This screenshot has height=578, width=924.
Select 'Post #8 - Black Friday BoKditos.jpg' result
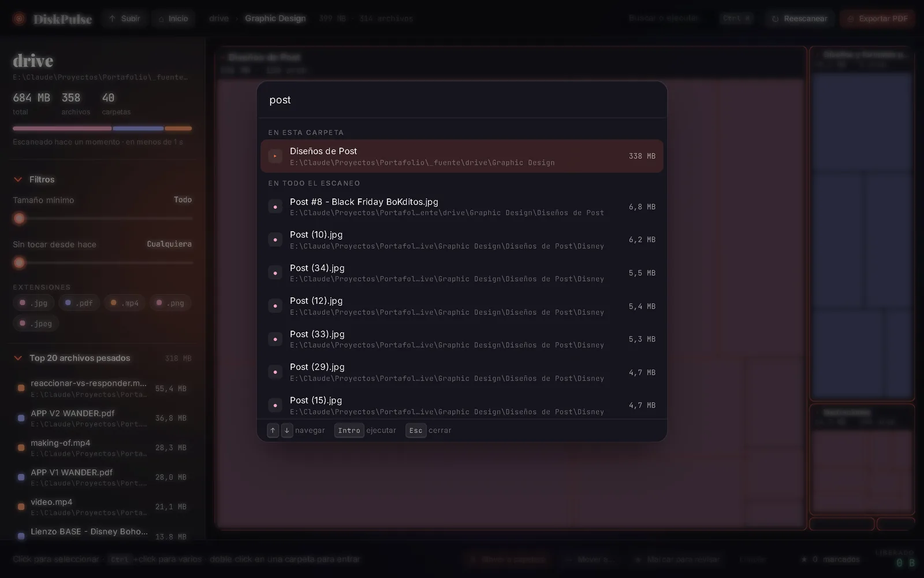(462, 207)
